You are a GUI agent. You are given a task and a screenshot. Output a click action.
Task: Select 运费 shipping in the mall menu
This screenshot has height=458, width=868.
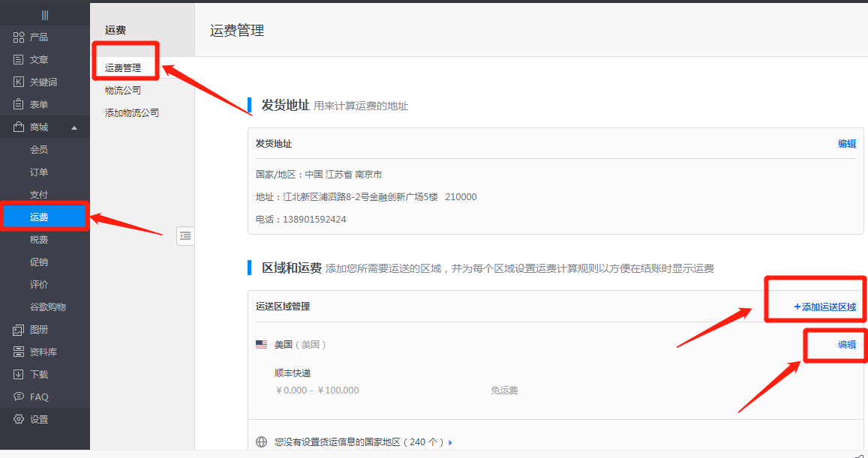click(x=39, y=217)
